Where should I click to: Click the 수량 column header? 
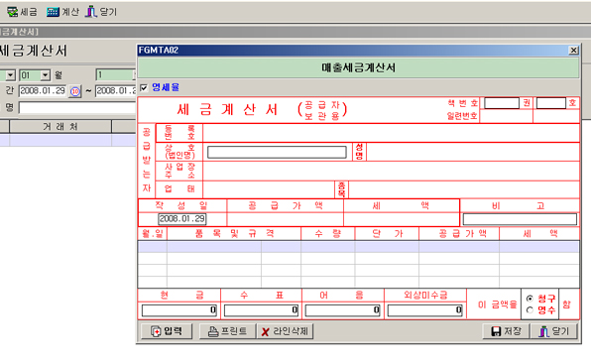pyautogui.click(x=328, y=234)
